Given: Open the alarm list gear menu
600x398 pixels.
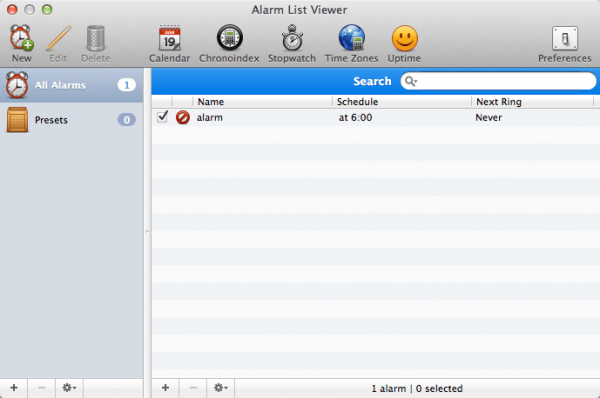Looking at the screenshot, I should click(221, 388).
